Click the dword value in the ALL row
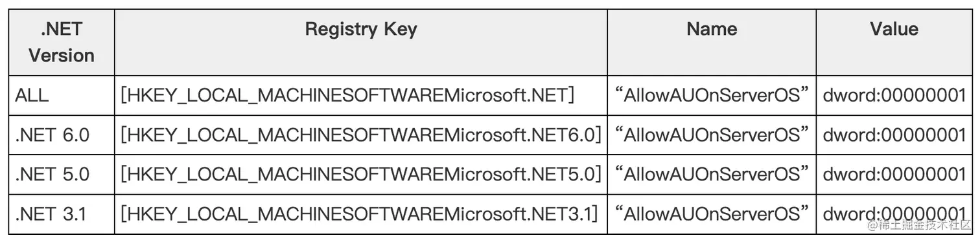This screenshot has height=240, width=980. point(894,95)
